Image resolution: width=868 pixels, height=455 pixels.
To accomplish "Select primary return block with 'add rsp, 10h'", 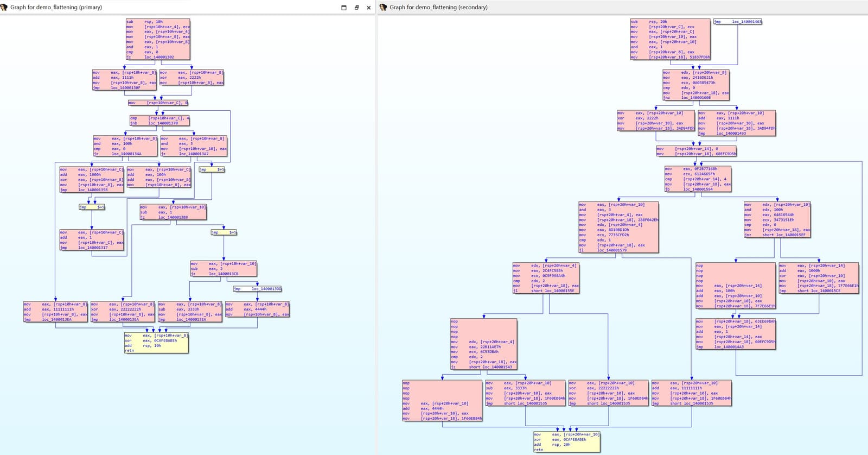I will pos(156,343).
